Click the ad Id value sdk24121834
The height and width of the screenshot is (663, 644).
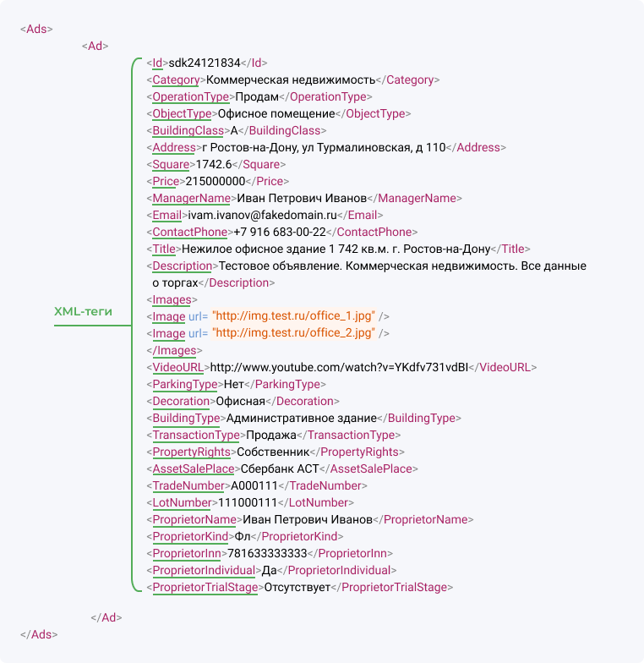(x=205, y=63)
